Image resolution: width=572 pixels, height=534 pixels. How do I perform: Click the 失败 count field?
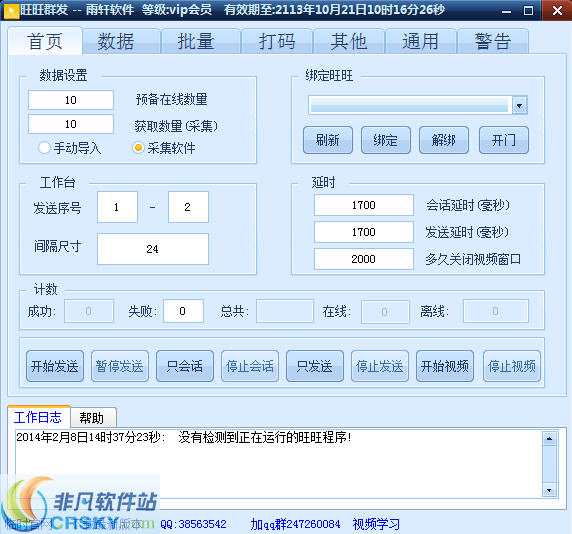183,311
